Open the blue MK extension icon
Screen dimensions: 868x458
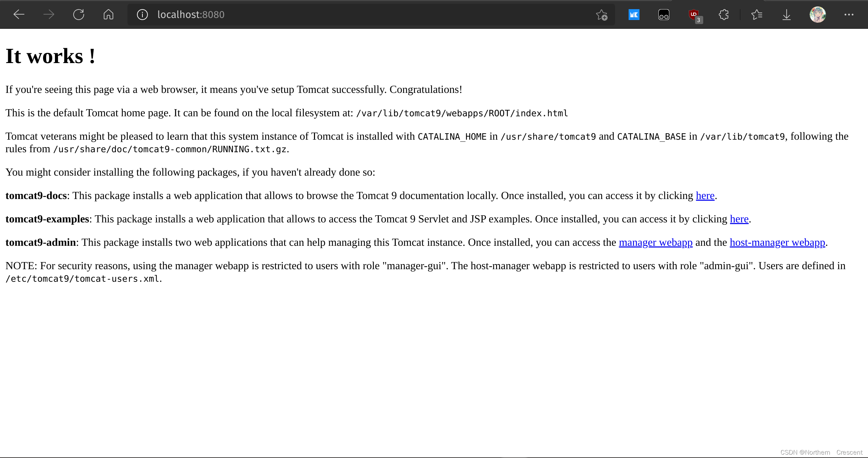click(x=634, y=14)
